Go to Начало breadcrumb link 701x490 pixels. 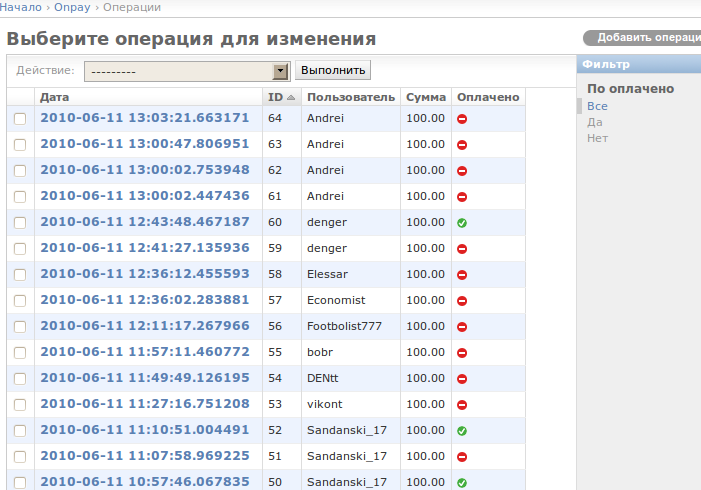21,7
